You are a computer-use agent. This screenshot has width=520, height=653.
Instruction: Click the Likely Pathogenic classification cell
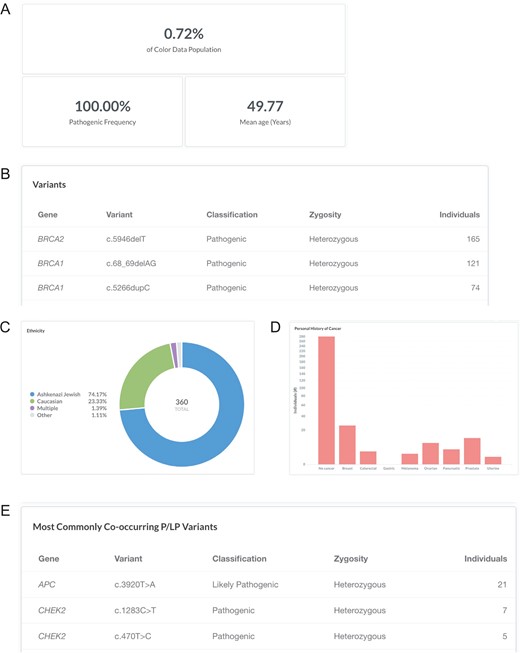(x=245, y=585)
